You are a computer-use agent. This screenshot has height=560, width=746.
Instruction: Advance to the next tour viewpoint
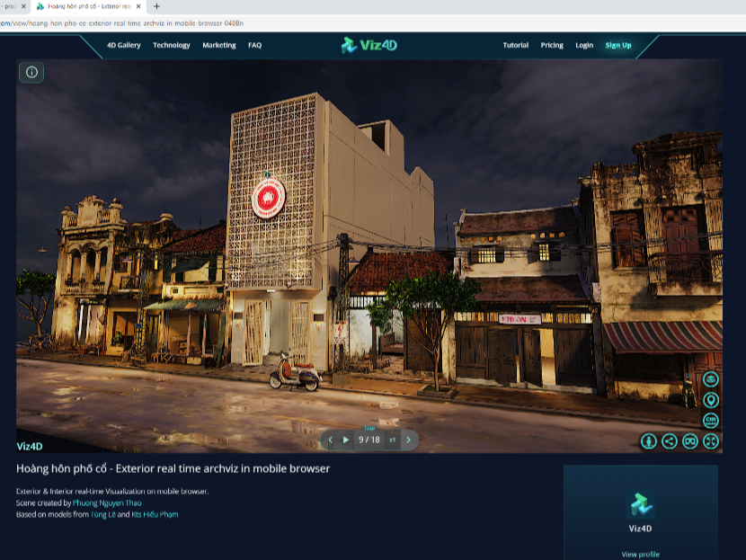[407, 440]
